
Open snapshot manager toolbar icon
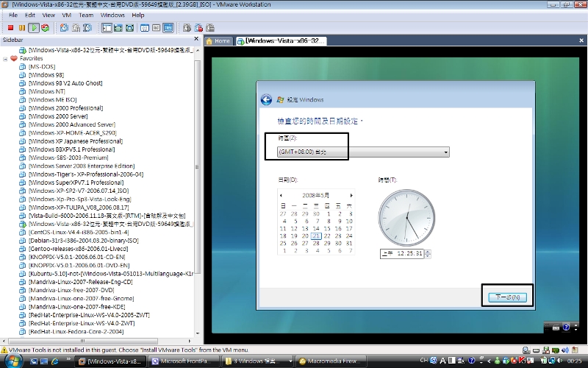click(87, 28)
